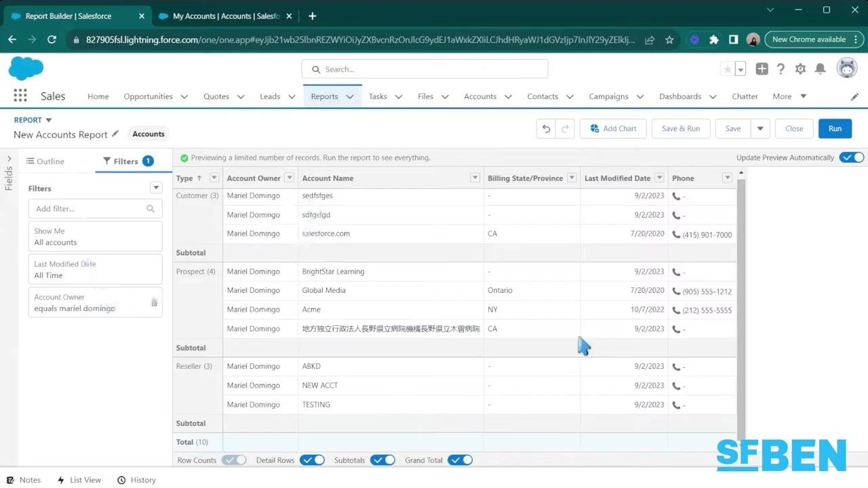Click the Add filter search field
This screenshot has width=868, height=488.
(x=95, y=209)
